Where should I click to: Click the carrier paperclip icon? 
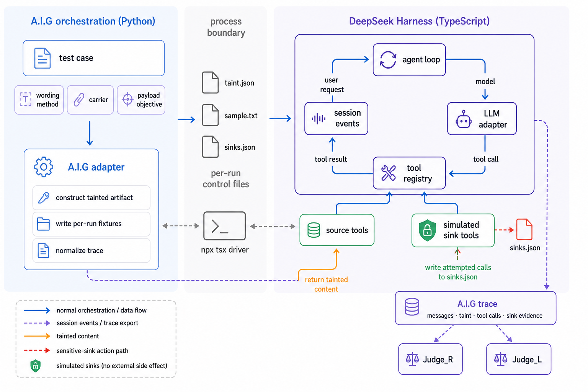tap(79, 100)
